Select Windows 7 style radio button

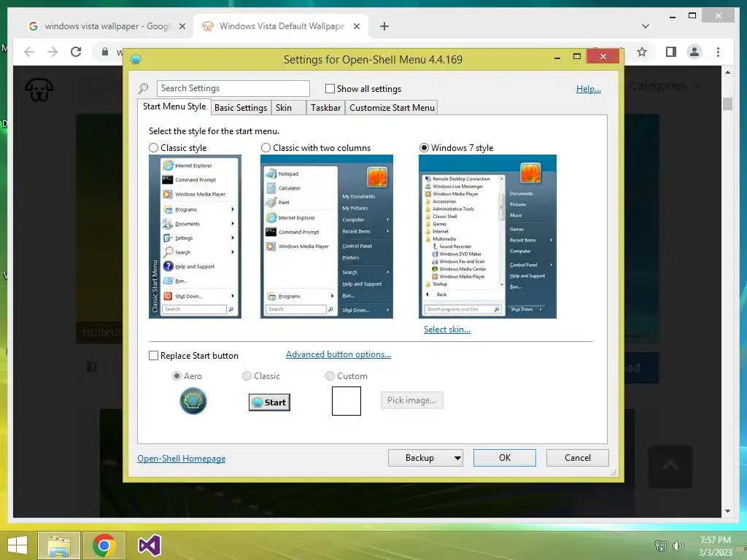point(424,147)
